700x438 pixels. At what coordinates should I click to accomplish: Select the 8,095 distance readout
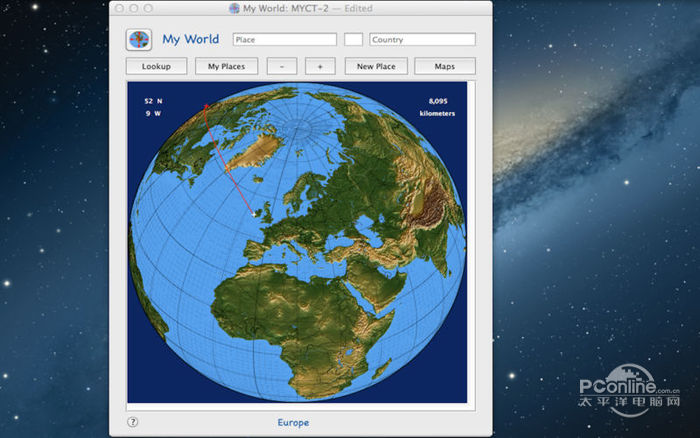click(438, 101)
